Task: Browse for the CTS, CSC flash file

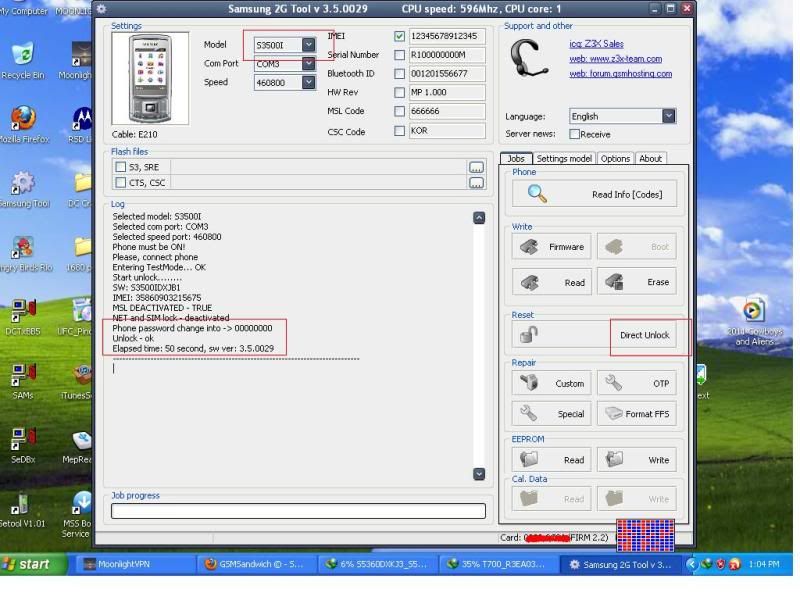Action: (476, 183)
